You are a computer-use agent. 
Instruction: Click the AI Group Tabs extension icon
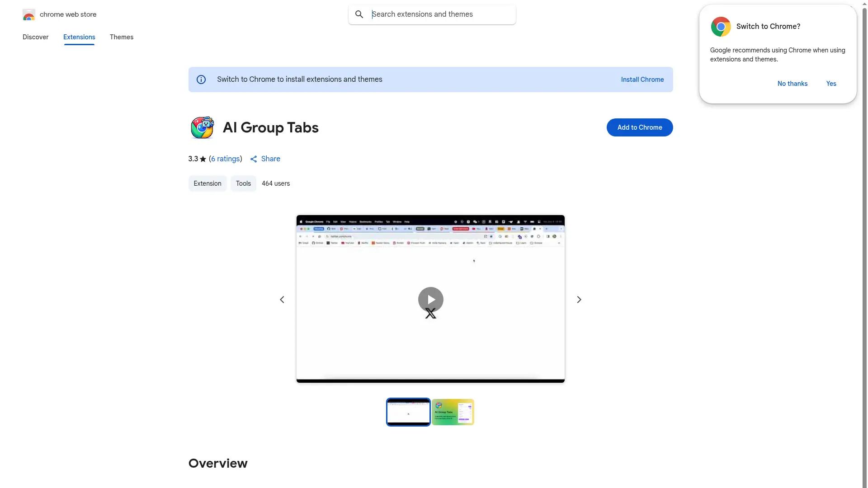(202, 127)
